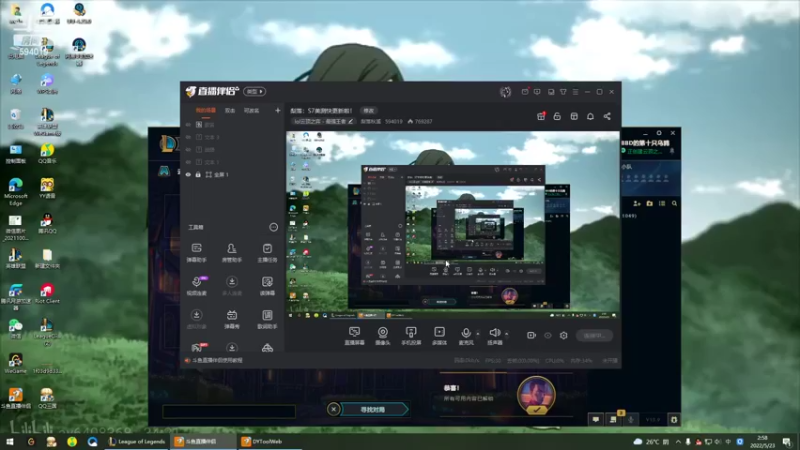This screenshot has height=450, width=800.
Task: Open the gift box icon with red dot
Action: pyautogui.click(x=541, y=116)
